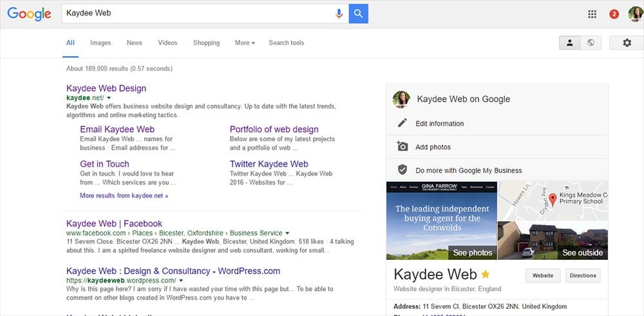Click the yellow star beside Kaydee Web
The width and height of the screenshot is (644, 316).
pos(486,274)
